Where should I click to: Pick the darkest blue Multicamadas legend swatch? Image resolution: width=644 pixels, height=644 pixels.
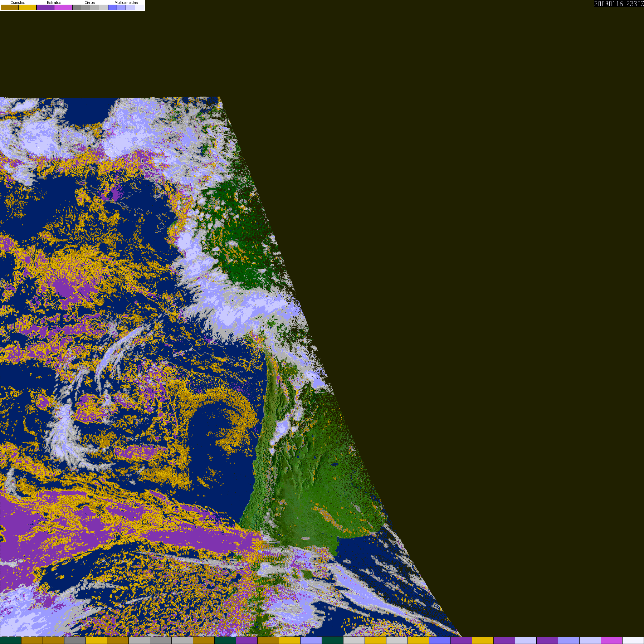tap(113, 8)
